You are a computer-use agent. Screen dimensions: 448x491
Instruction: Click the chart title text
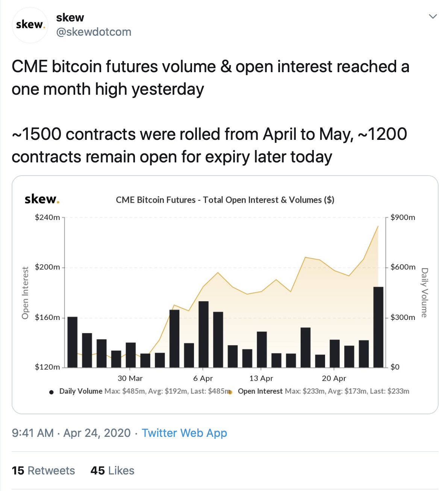click(x=225, y=200)
